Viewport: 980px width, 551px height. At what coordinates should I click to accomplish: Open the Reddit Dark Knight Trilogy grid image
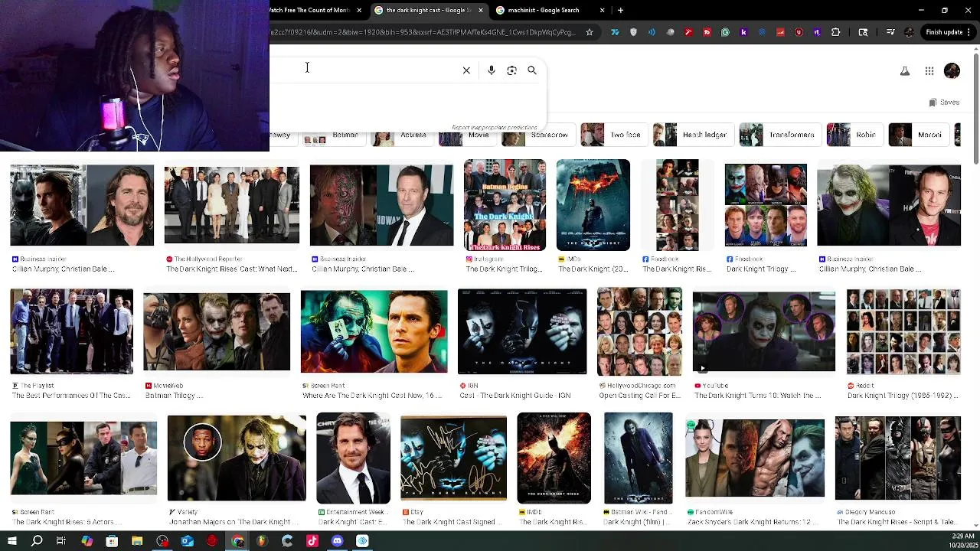[x=903, y=331]
